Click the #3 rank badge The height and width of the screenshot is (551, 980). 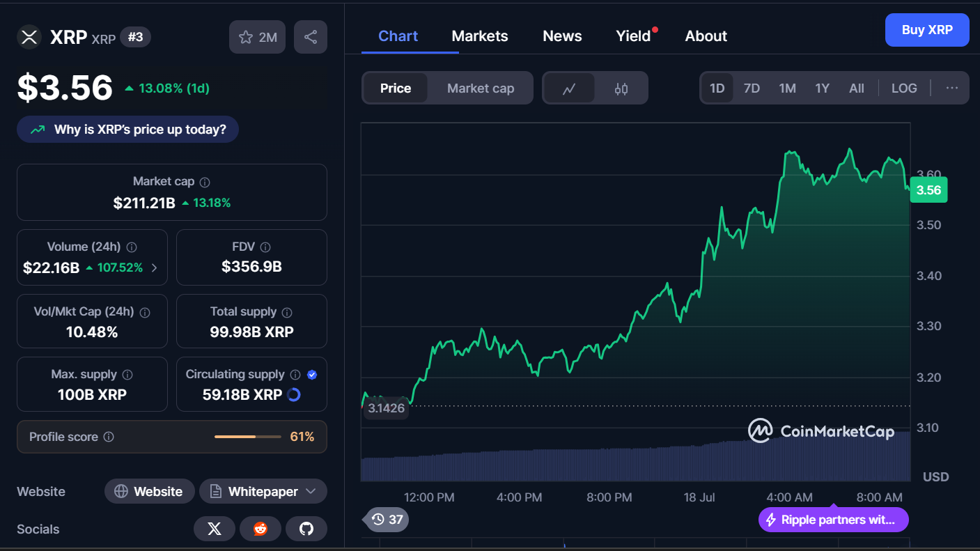135,37
